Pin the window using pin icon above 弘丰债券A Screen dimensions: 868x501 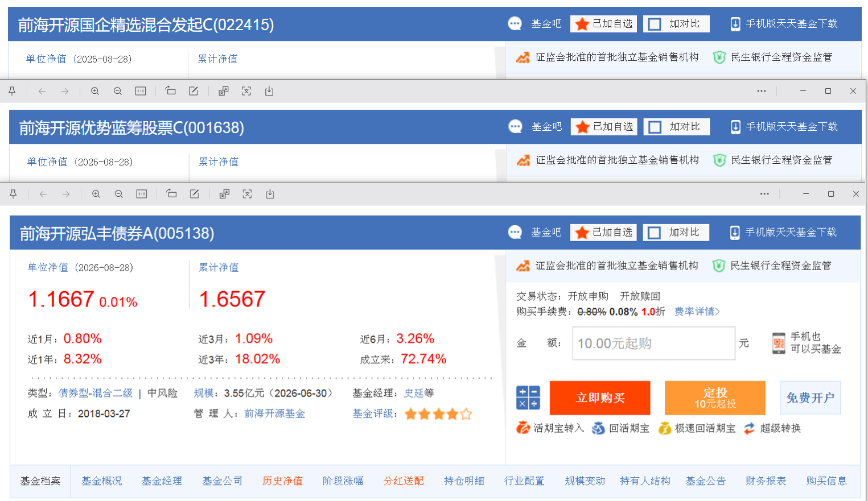coord(13,194)
